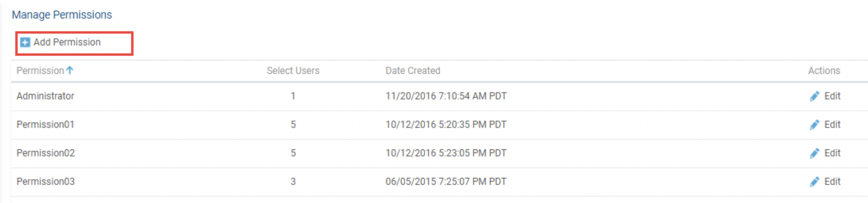Image resolution: width=868 pixels, height=203 pixels.
Task: Sort by the Permission column header
Action: point(40,71)
